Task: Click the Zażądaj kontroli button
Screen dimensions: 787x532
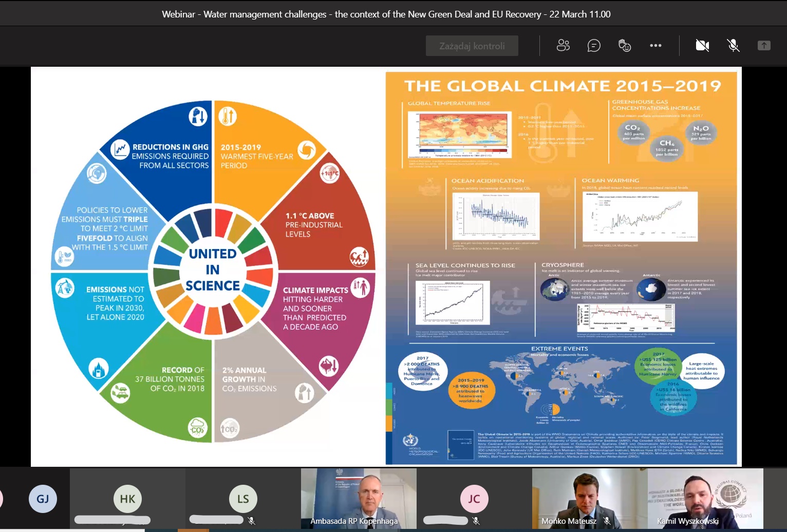Action: pos(472,46)
